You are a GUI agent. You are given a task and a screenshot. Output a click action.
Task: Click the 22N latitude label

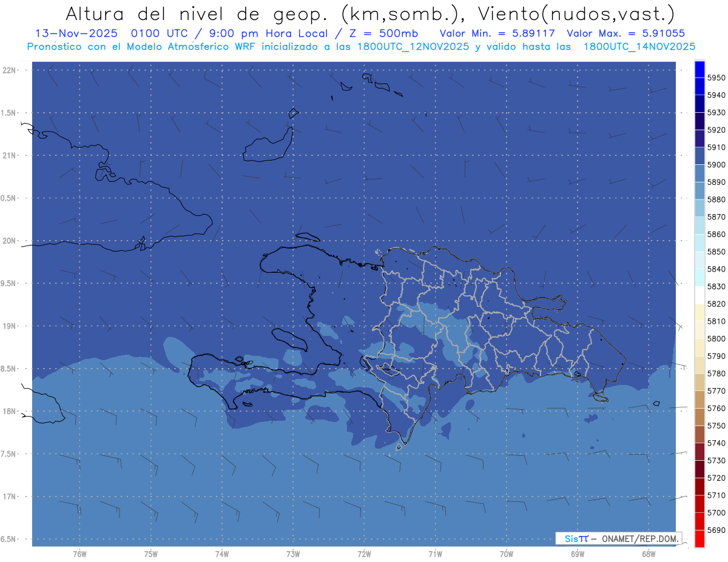click(10, 70)
